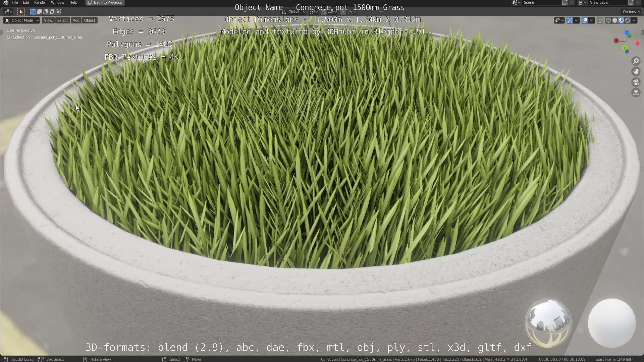Open object visibility and selectability dropdown

tap(559, 20)
